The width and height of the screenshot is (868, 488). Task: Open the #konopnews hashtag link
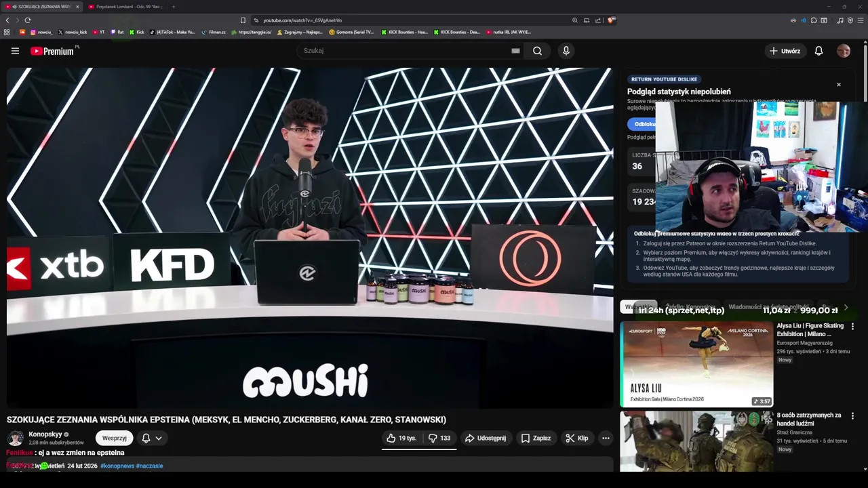point(117,466)
